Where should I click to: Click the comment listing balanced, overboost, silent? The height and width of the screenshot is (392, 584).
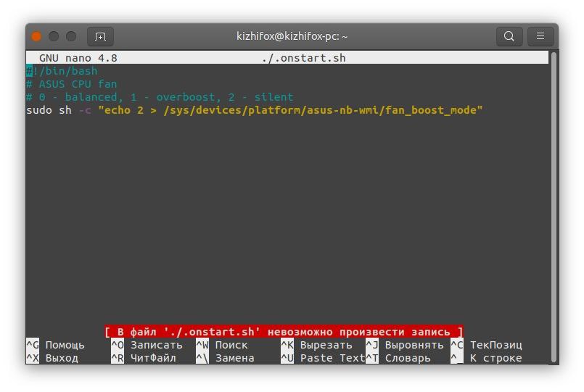click(x=160, y=97)
